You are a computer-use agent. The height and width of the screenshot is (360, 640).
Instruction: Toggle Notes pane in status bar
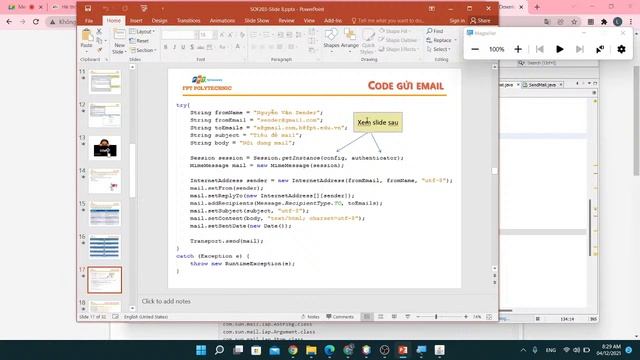click(x=310, y=317)
